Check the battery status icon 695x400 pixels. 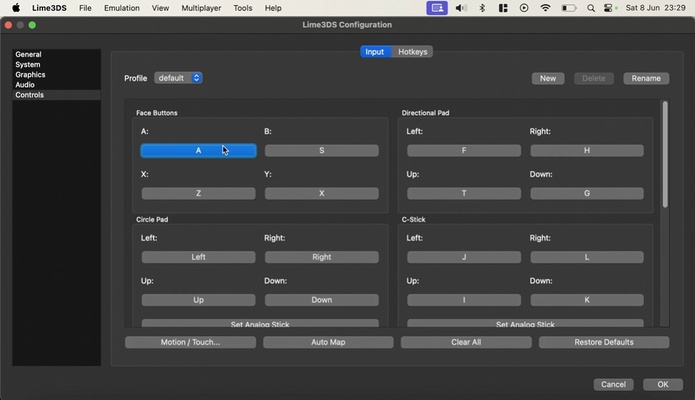(x=569, y=8)
